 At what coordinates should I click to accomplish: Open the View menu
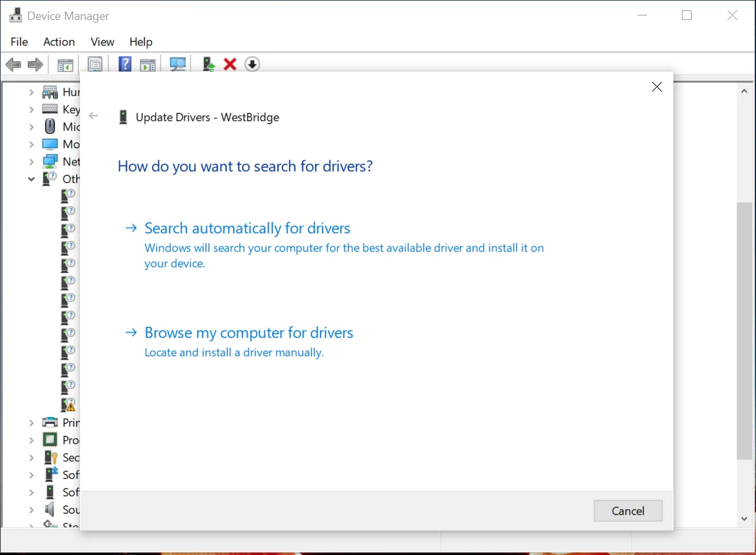(x=102, y=42)
